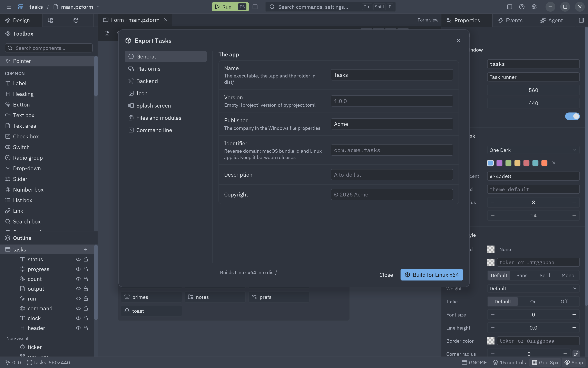
Task: Switch to the package cube sidebar tab
Action: click(76, 20)
